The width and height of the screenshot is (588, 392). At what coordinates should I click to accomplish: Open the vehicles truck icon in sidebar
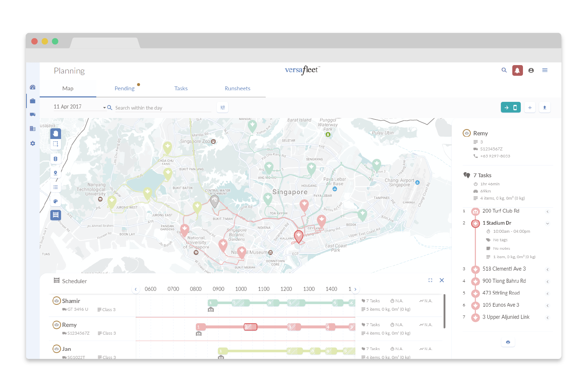33,114
